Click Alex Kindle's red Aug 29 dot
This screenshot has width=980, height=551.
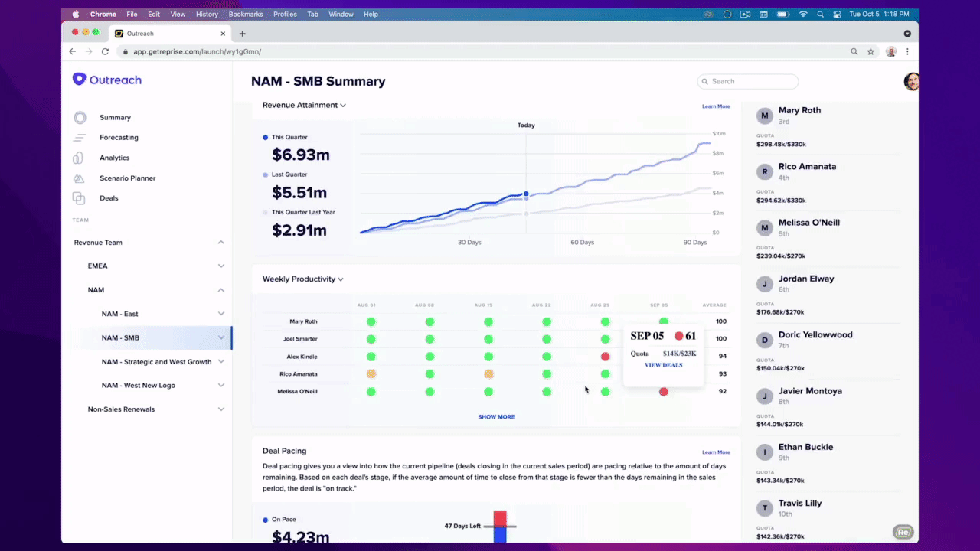click(x=605, y=357)
